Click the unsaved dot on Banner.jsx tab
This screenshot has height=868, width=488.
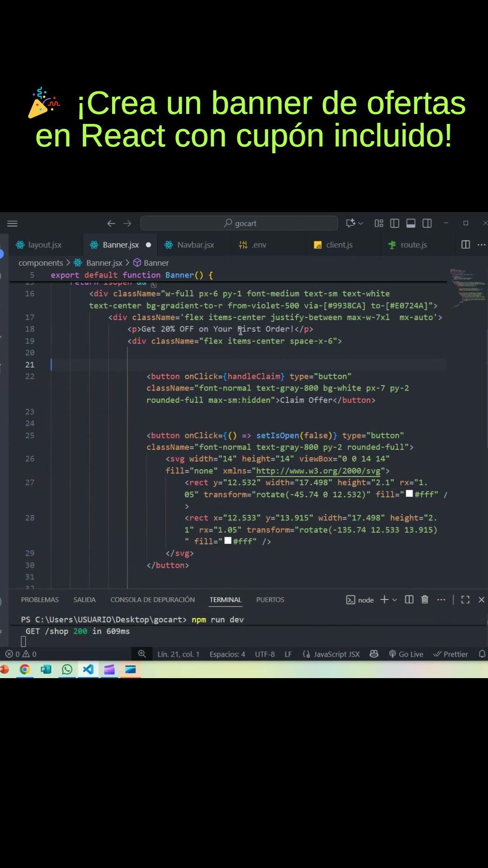pos(148,245)
